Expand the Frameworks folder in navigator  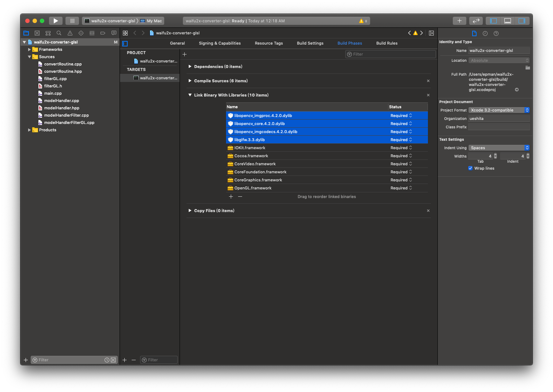pos(30,49)
